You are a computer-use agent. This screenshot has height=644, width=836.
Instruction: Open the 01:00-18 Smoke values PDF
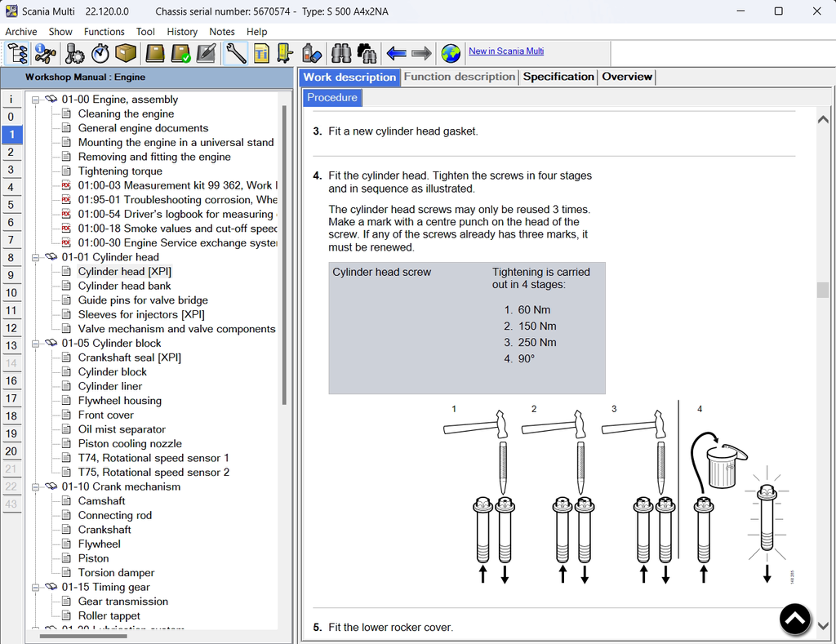(176, 229)
